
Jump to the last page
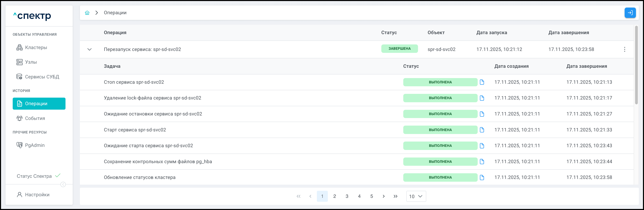pyautogui.click(x=396, y=196)
